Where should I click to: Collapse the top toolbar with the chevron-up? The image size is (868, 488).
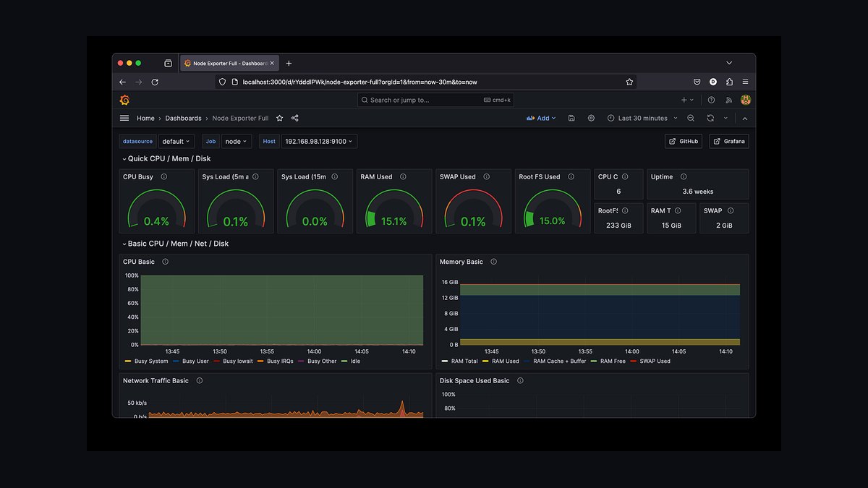click(745, 118)
